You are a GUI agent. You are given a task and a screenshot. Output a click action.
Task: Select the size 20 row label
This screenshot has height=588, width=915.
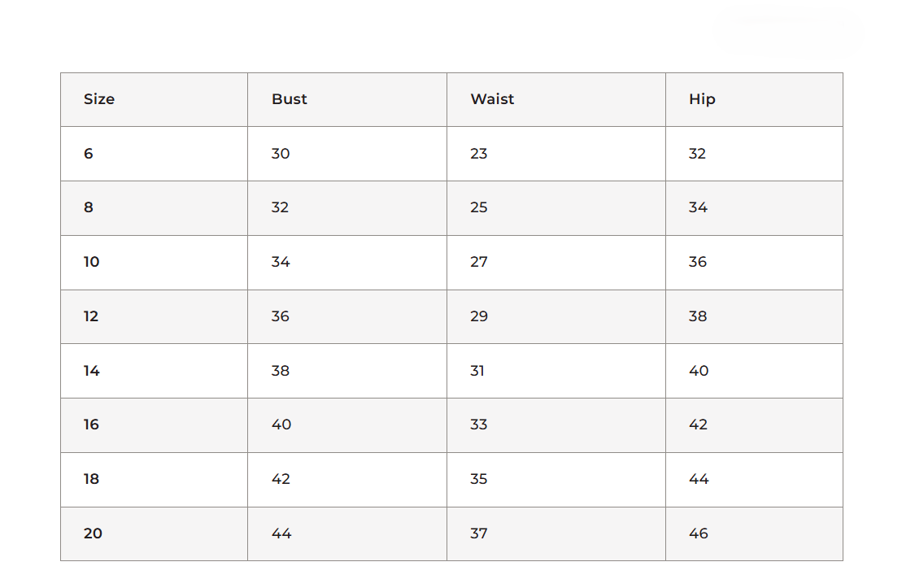93,534
